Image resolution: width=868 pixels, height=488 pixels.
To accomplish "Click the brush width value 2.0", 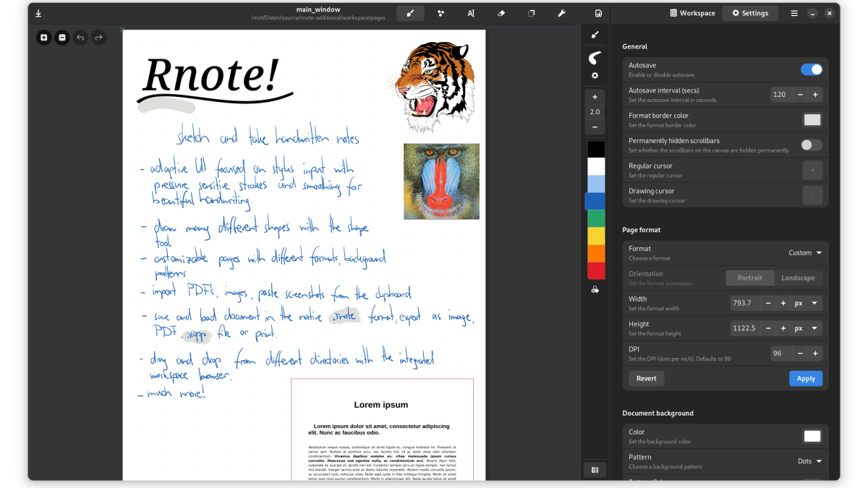I will point(595,112).
